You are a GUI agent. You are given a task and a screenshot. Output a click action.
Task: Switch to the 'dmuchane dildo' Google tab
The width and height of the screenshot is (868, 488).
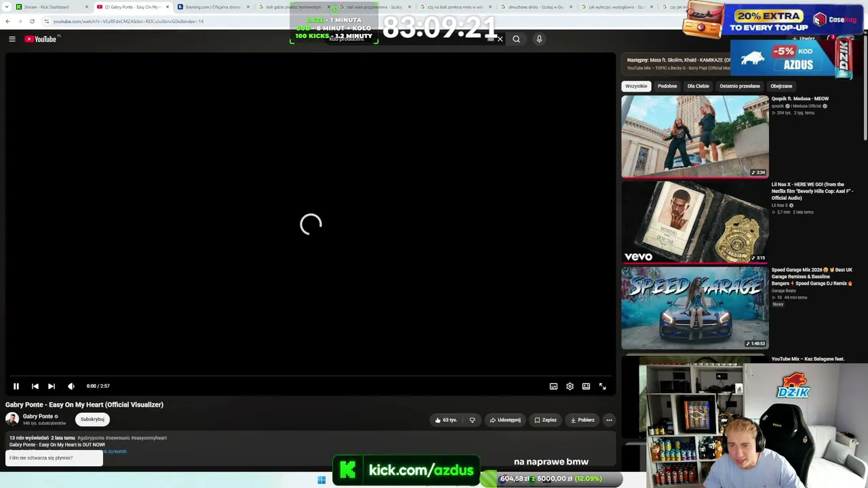[x=536, y=7]
